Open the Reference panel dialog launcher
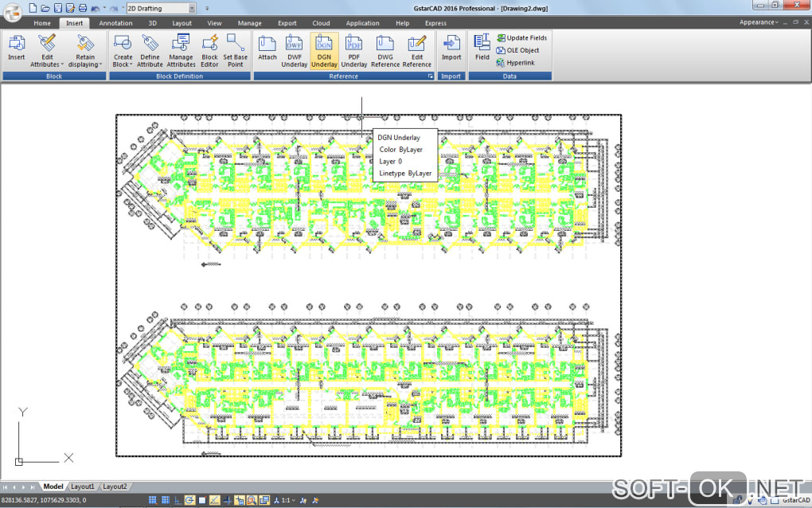Image resolution: width=812 pixels, height=508 pixels. coord(431,76)
